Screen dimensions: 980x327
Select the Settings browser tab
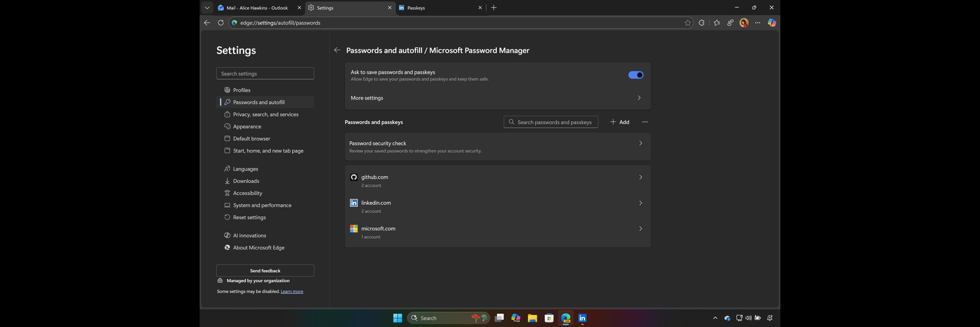[x=350, y=8]
